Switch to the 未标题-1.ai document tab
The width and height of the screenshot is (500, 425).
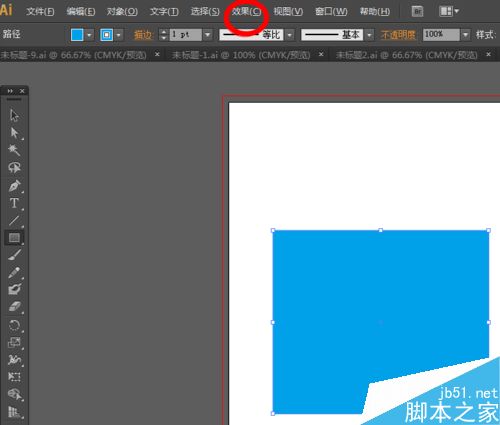pos(241,55)
